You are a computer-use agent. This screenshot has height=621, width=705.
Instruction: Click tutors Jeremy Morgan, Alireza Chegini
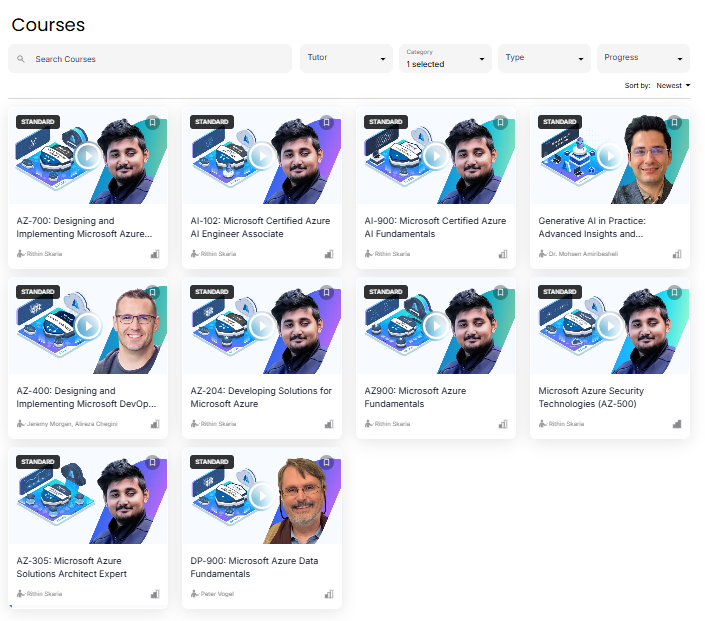72,424
